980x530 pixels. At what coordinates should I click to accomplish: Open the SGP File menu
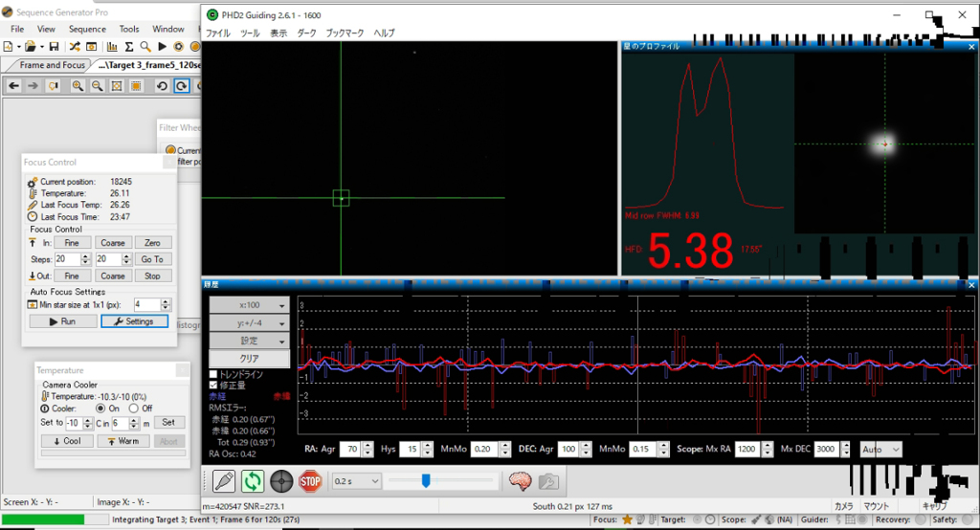coord(17,29)
